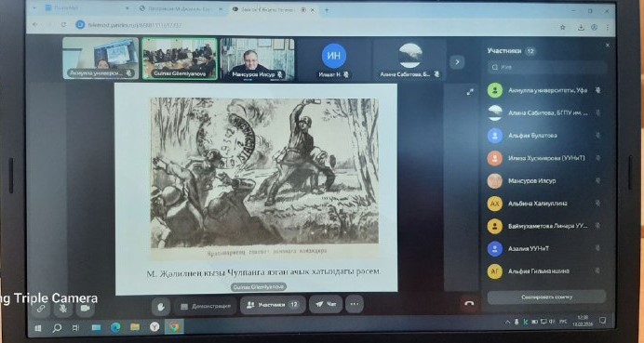Open Chrome from the taskbar
Screen dimensions: 644x343
coord(175,327)
